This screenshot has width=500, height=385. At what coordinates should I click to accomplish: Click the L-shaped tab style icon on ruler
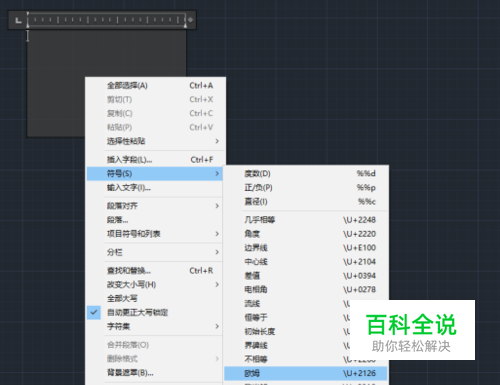[x=18, y=20]
